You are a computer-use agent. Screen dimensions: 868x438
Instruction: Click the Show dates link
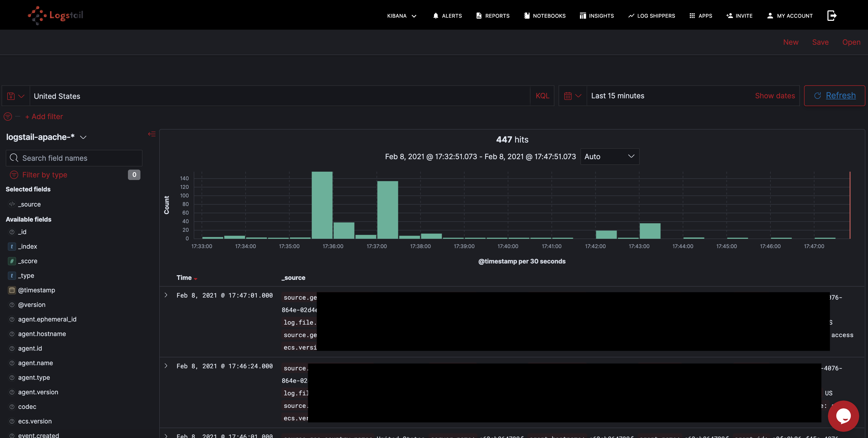click(x=775, y=96)
